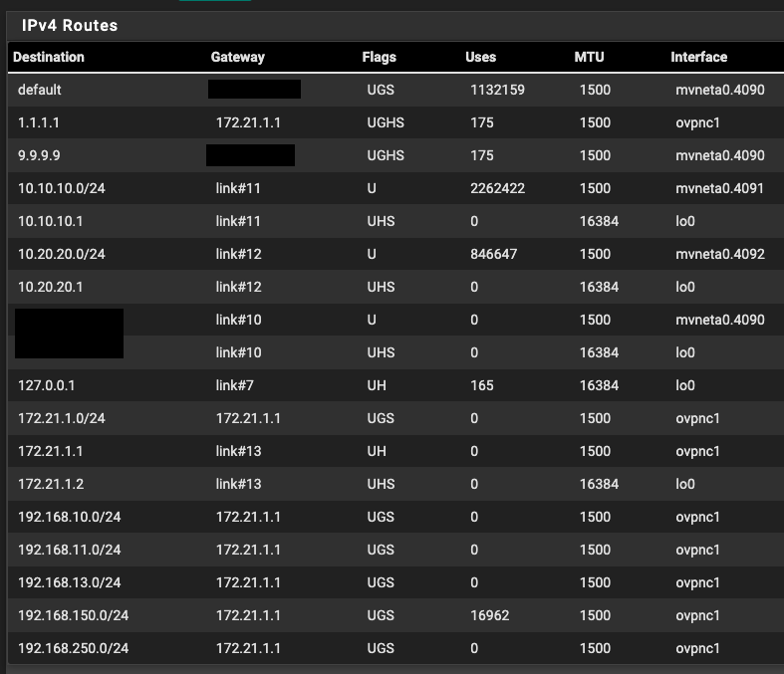Click ovpnc1 interface in 192.168.150.0/24 row
Screen dimensions: 784x674
pyautogui.click(x=697, y=615)
